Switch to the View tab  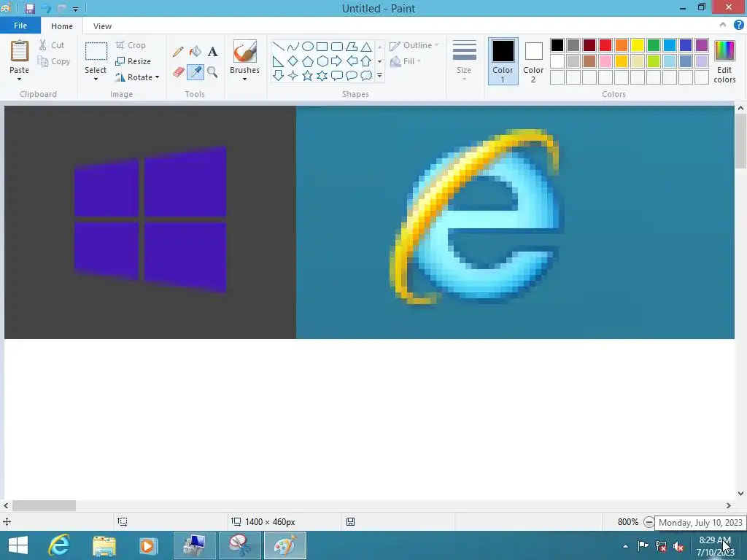(102, 26)
